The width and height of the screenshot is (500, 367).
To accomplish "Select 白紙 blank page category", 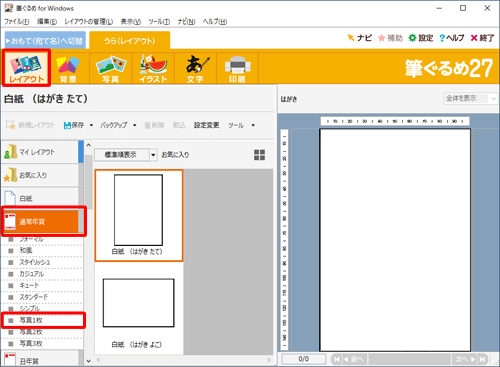I will pos(40,198).
